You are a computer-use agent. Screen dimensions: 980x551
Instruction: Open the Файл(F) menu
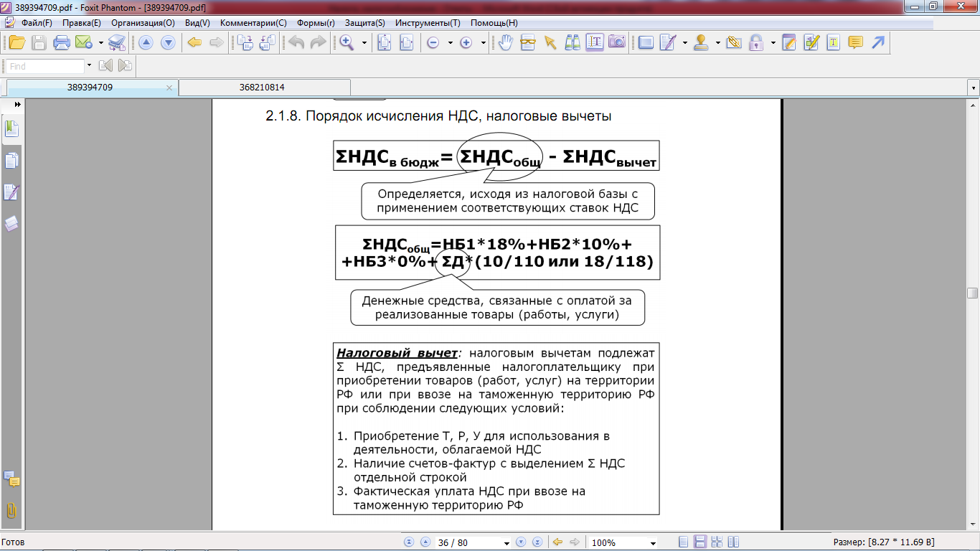[x=37, y=23]
